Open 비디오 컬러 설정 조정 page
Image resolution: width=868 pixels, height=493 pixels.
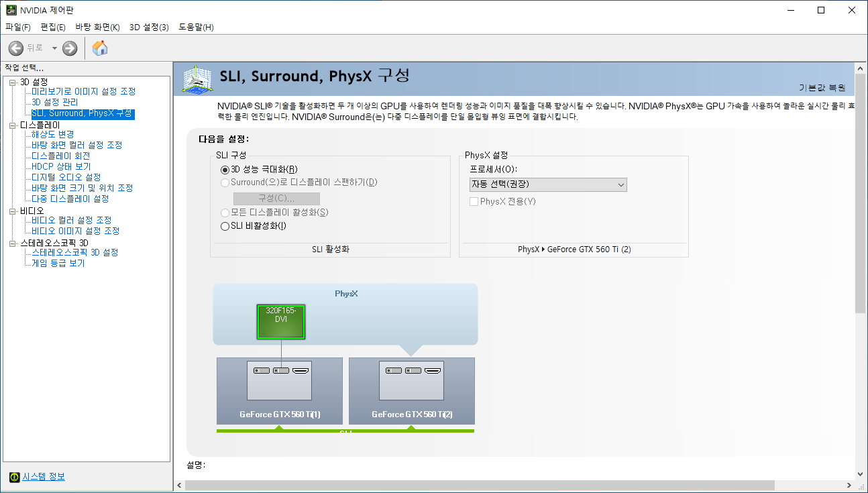71,220
